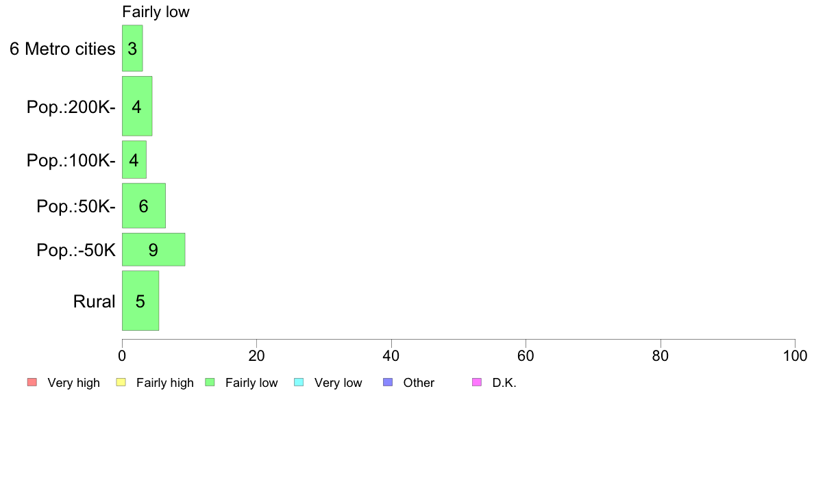Image resolution: width=814 pixels, height=504 pixels.
Task: Click the Fairly high legend label
Action: pyautogui.click(x=165, y=383)
